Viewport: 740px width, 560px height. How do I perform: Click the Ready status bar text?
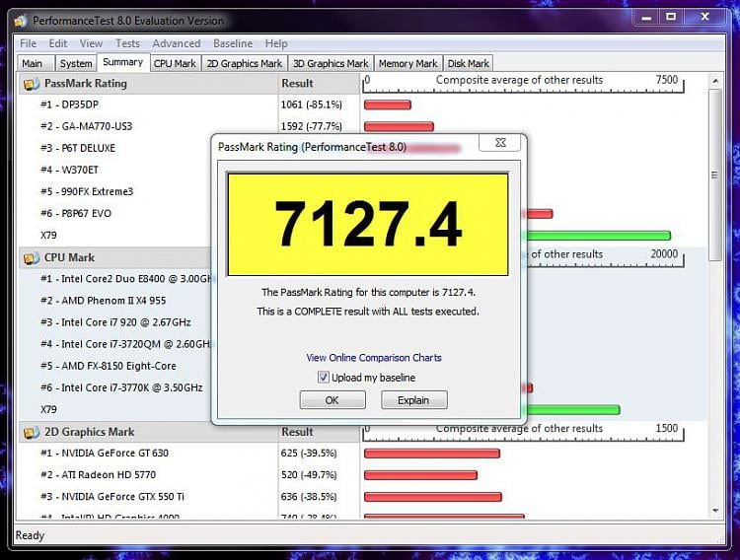(x=30, y=535)
